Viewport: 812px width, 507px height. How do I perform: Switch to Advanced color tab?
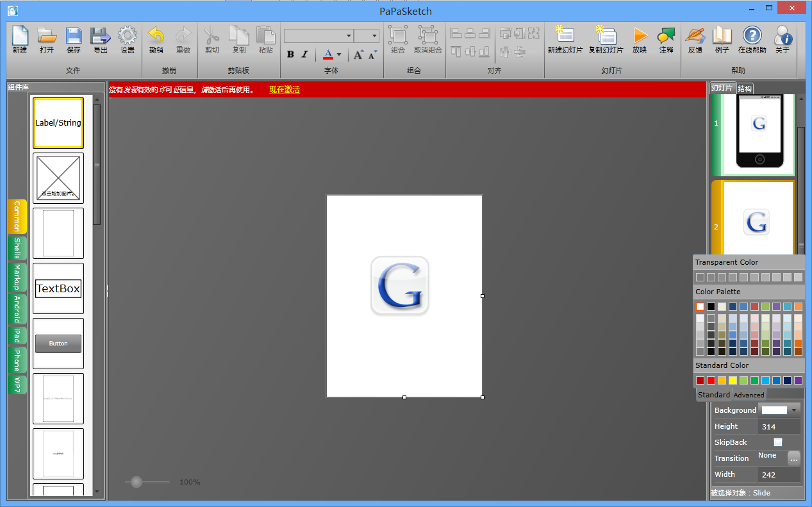(749, 395)
